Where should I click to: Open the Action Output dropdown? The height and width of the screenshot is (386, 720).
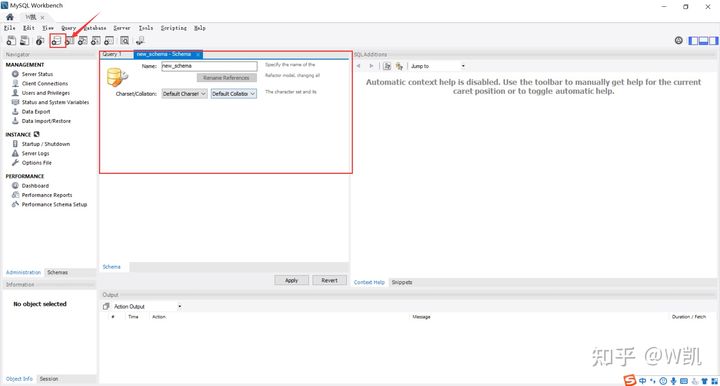[146, 307]
